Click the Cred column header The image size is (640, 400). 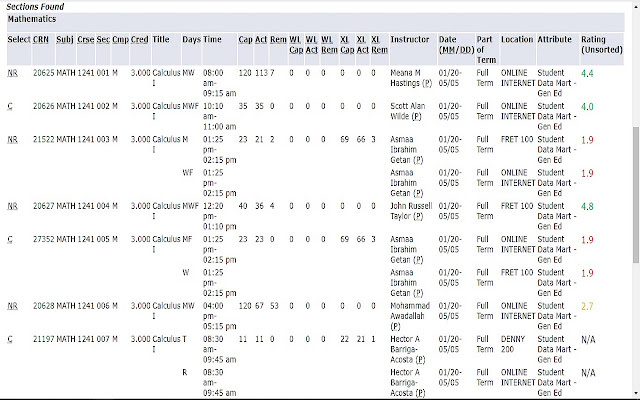[140, 40]
